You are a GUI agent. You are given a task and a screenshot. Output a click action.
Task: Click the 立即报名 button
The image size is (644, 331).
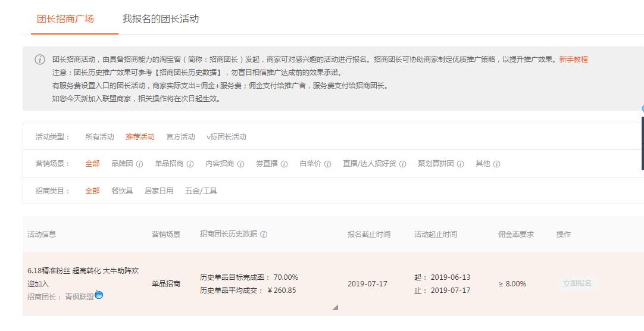(x=577, y=283)
